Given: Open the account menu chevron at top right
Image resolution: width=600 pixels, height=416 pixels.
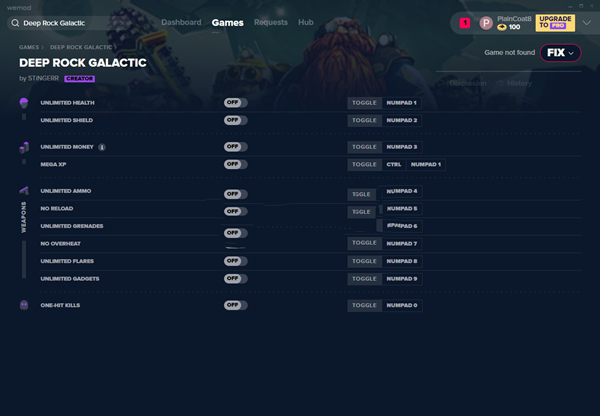Looking at the screenshot, I should point(586,22).
